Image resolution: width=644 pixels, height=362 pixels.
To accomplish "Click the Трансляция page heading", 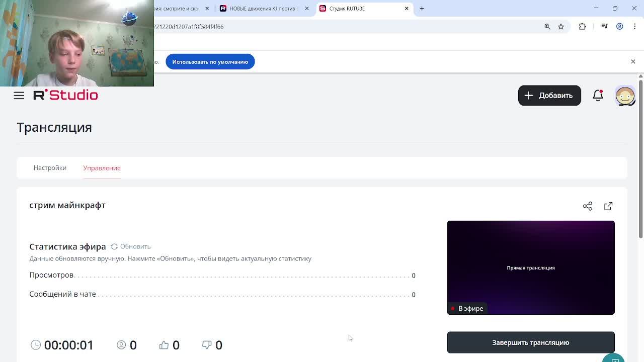I will click(54, 127).
